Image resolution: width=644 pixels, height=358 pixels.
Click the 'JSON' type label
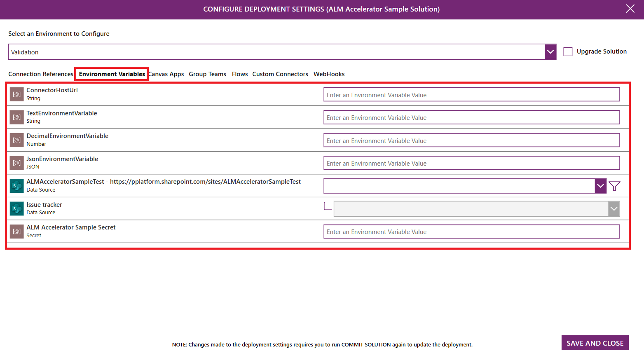click(33, 167)
